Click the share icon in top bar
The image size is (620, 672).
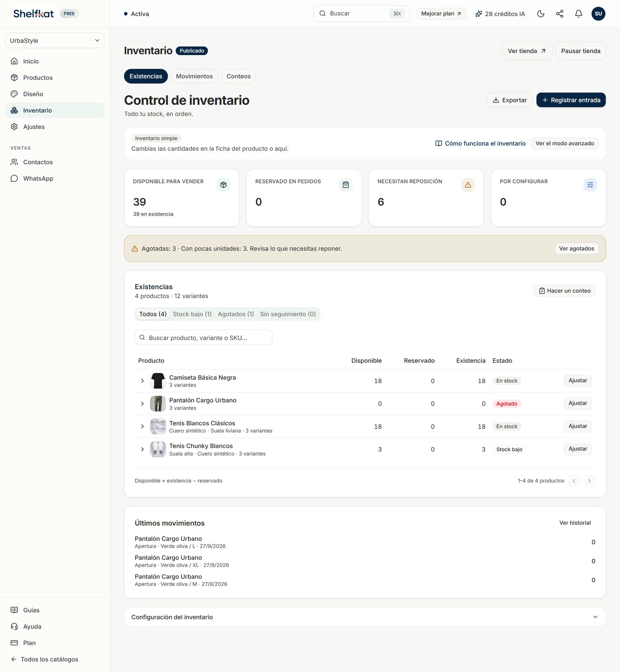[560, 14]
